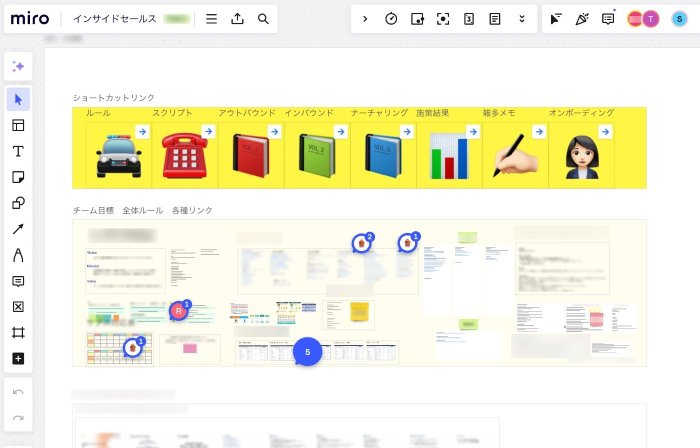This screenshot has height=448, width=700.
Task: Select the Sticky note tool
Action: click(x=18, y=177)
